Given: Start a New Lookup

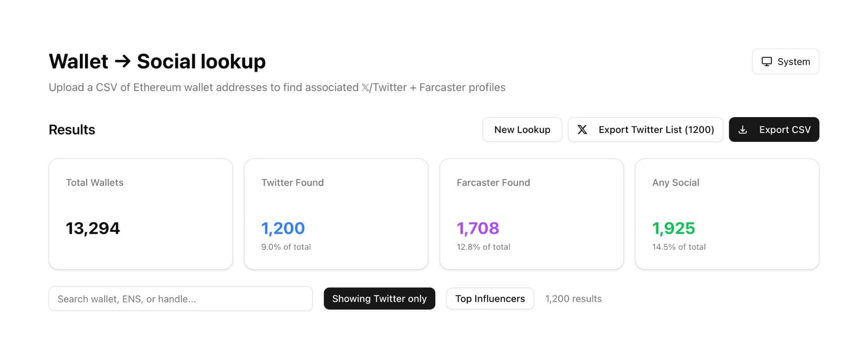Looking at the screenshot, I should point(522,130).
